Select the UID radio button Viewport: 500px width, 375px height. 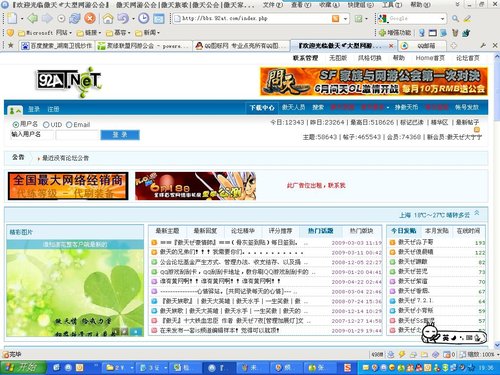pyautogui.click(x=46, y=125)
